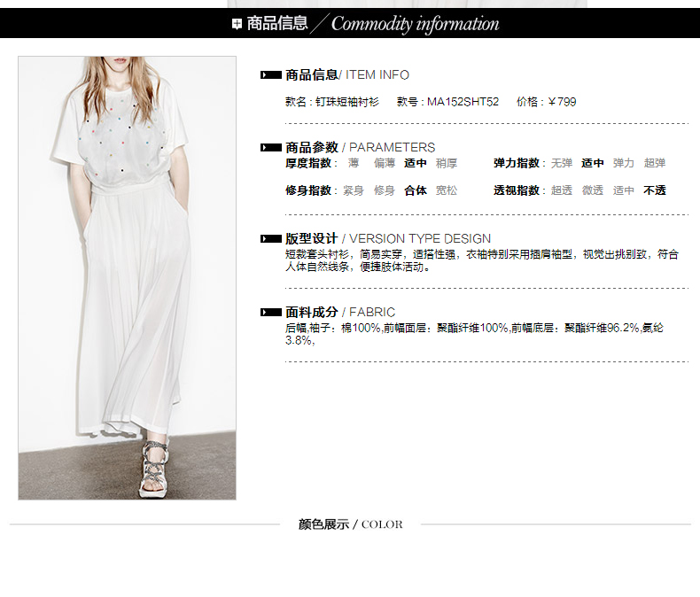
Task: Select thickness option 稍厚
Action: (x=447, y=163)
